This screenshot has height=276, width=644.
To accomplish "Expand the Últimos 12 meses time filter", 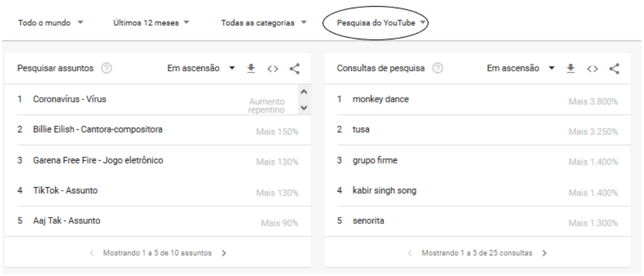I will (x=151, y=23).
